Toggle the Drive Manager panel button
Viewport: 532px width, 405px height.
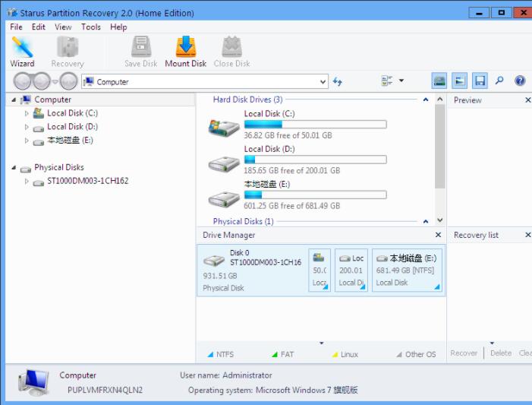[x=439, y=81]
